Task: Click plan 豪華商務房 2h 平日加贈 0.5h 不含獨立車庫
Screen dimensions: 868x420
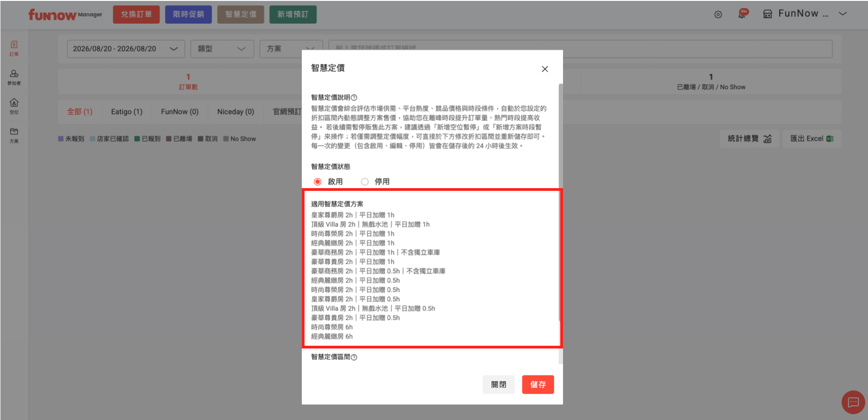Action: tap(378, 271)
